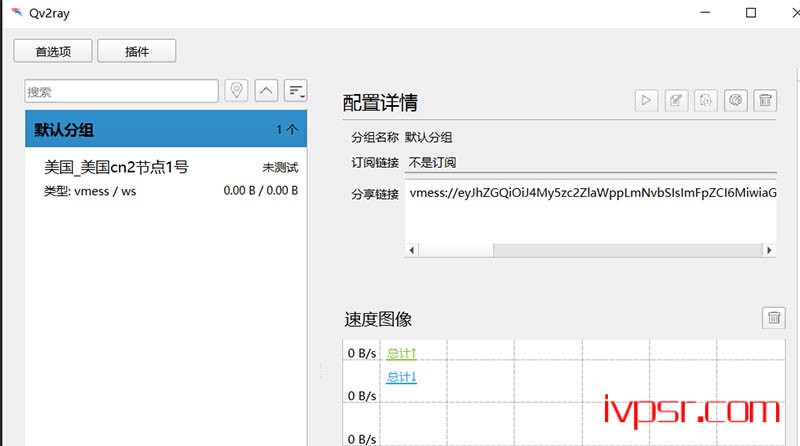Start connection with the play icon
Screen dimensions: 800x446
[x=646, y=100]
